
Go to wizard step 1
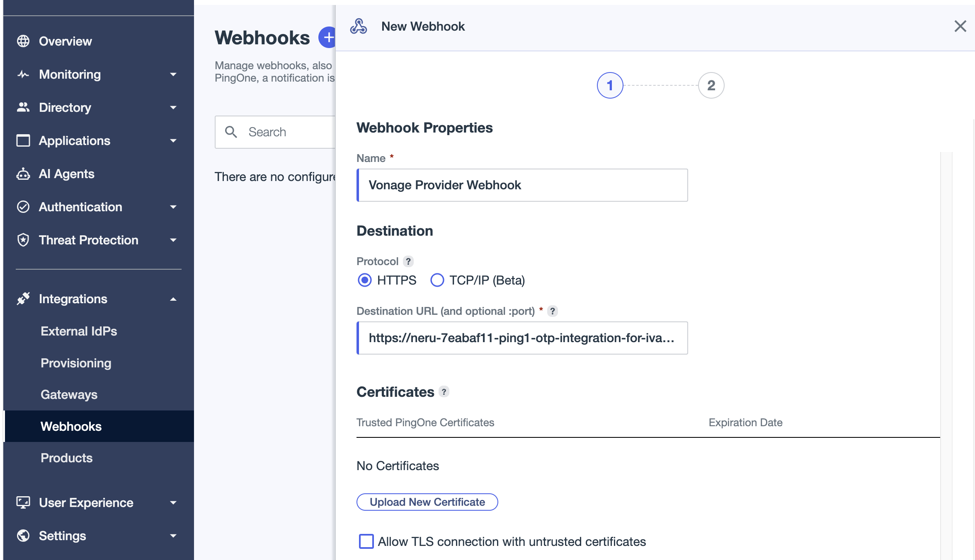(610, 85)
